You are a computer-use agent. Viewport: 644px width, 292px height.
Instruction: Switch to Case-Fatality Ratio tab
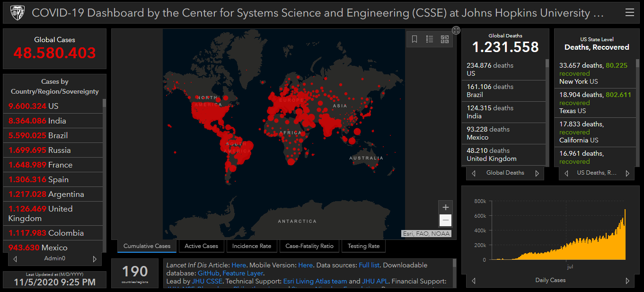[x=309, y=246]
